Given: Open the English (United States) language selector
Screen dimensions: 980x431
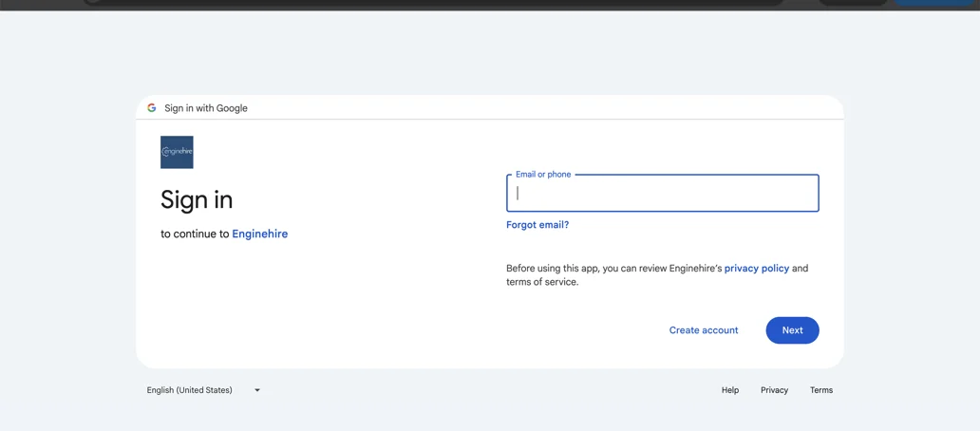Looking at the screenshot, I should (190, 390).
